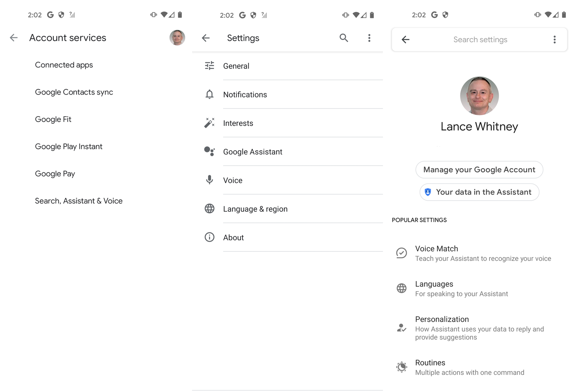Tap the Interests magic wand icon

coord(209,123)
